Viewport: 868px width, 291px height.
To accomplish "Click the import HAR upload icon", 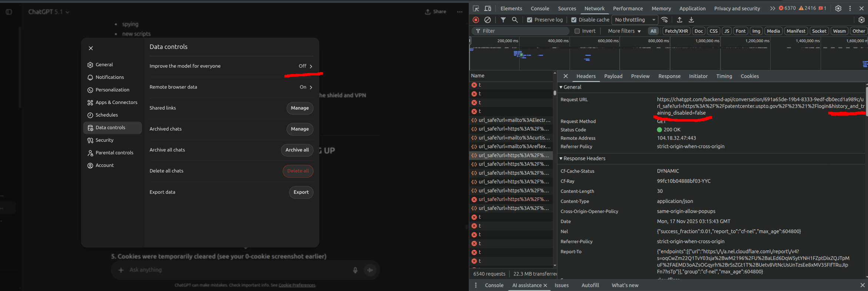I will pyautogui.click(x=679, y=20).
